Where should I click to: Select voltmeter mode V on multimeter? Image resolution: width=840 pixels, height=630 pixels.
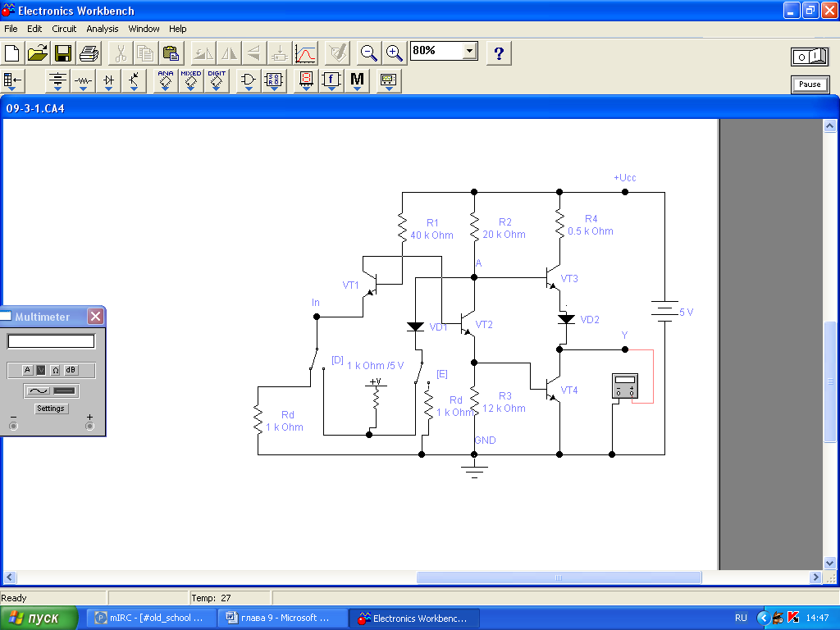(41, 370)
